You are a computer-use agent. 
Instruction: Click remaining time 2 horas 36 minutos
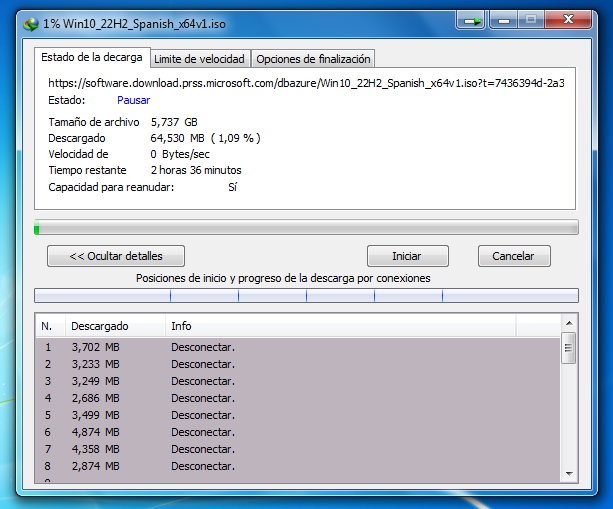[196, 170]
